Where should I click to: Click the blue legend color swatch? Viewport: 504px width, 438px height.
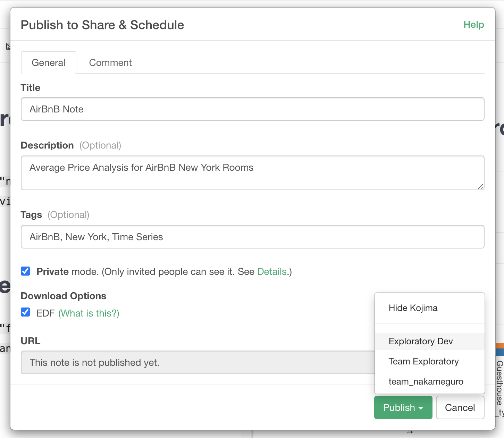pos(500,352)
